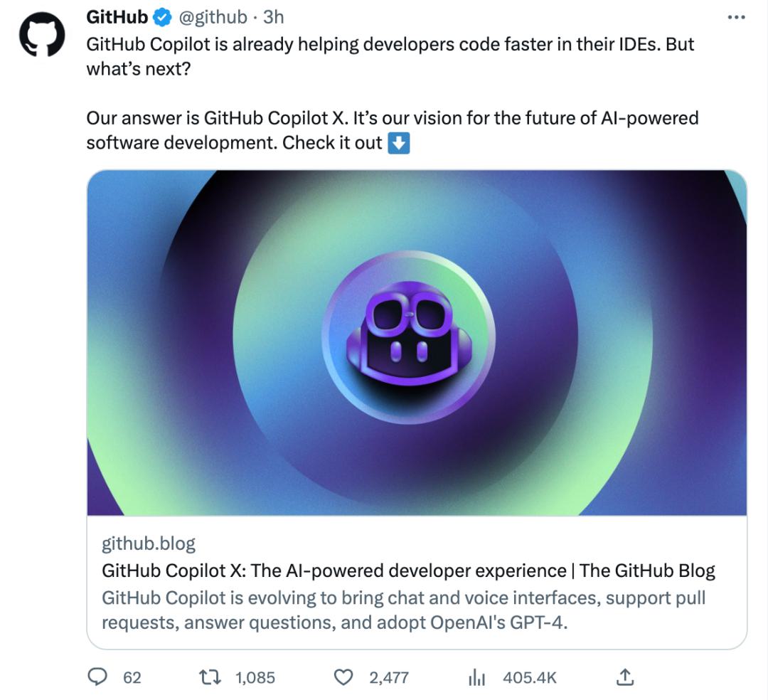
Task: Click the 62 replies count
Action: [132, 677]
